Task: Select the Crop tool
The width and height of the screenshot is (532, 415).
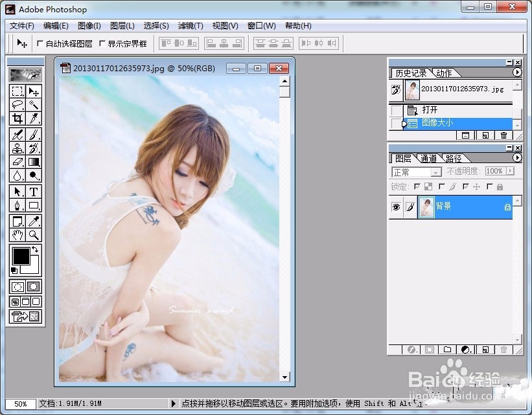Action: tap(17, 117)
